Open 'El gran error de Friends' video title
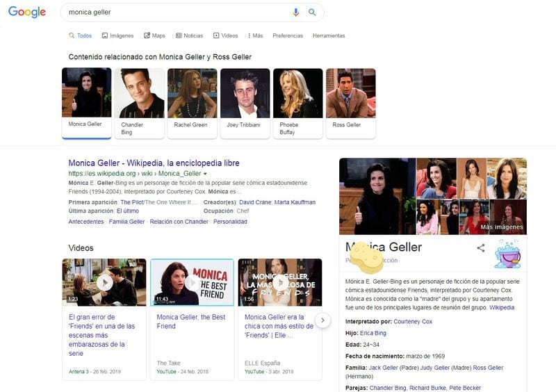The image size is (556, 392). [101, 335]
